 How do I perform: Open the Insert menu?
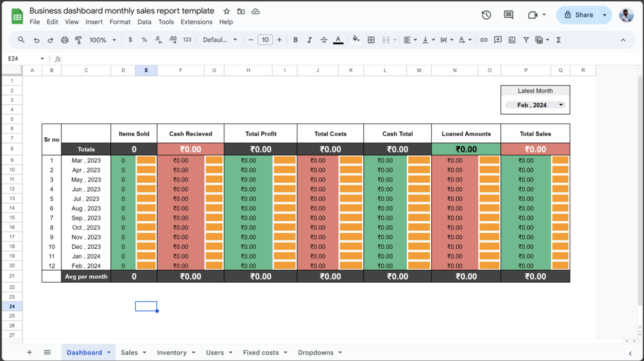[x=94, y=22]
